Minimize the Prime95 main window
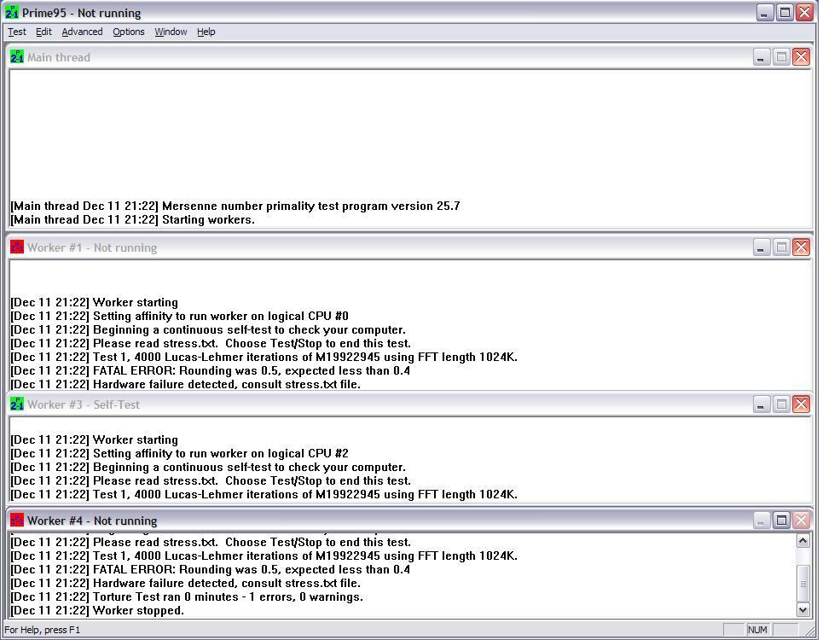 (x=765, y=12)
